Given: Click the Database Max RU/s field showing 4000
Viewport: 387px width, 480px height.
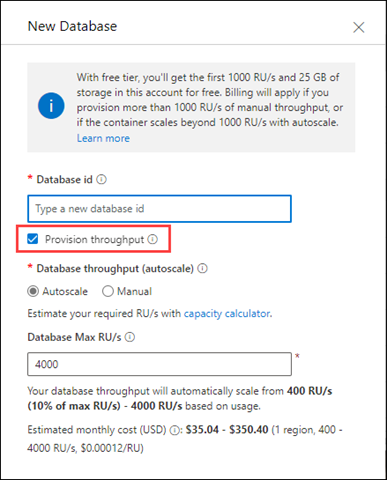Looking at the screenshot, I should pos(160,364).
